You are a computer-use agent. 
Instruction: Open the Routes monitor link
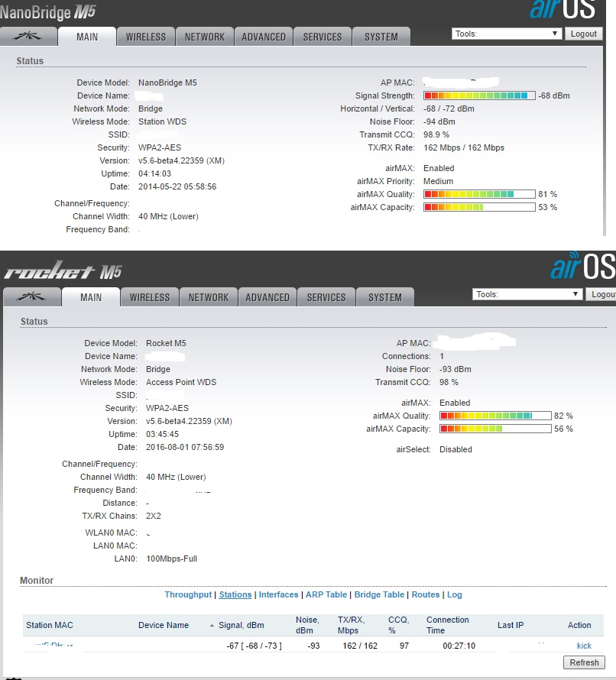[x=426, y=594]
